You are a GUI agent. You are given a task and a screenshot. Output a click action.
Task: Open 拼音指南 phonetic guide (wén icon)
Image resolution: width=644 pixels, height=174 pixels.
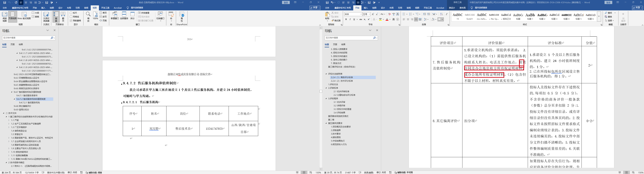(394, 14)
